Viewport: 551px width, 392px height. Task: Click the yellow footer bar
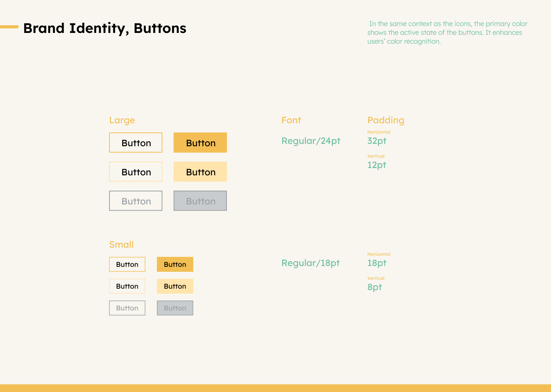[x=275, y=388]
